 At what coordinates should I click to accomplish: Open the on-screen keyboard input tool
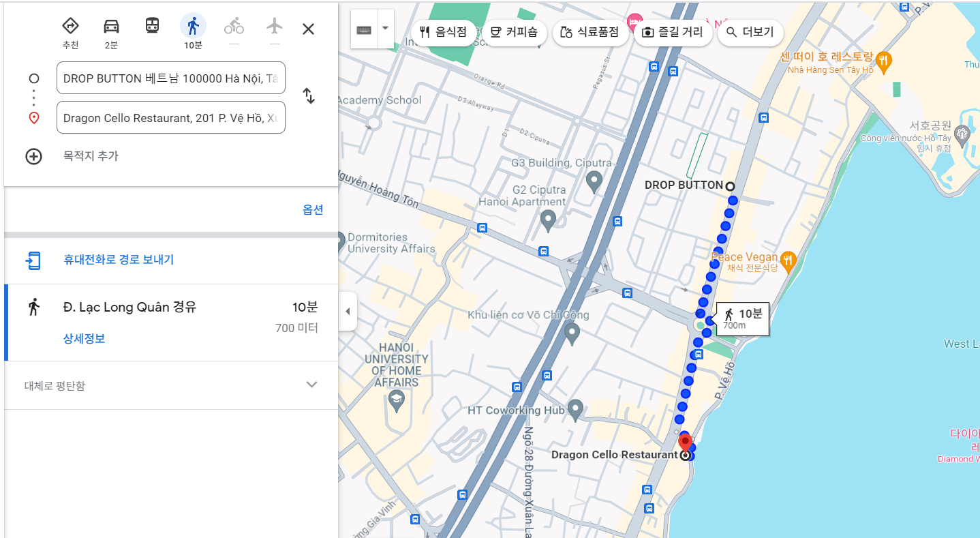tap(364, 29)
